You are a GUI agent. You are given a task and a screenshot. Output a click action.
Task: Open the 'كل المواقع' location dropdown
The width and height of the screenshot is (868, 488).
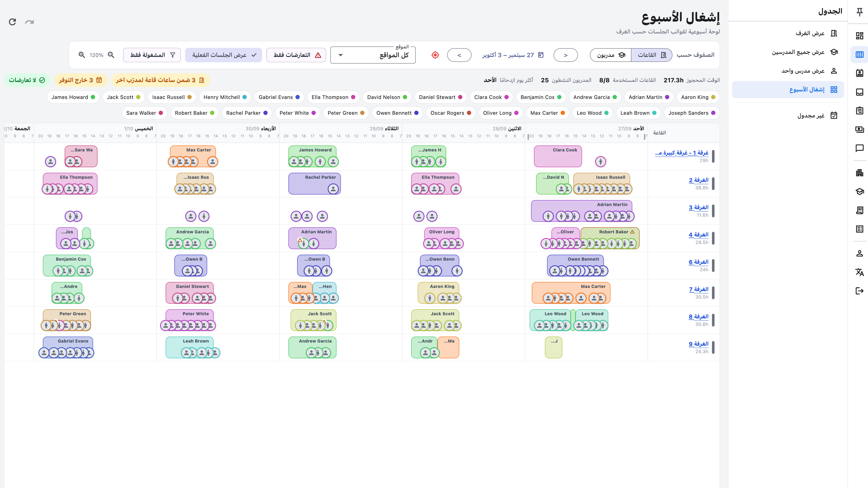click(373, 55)
